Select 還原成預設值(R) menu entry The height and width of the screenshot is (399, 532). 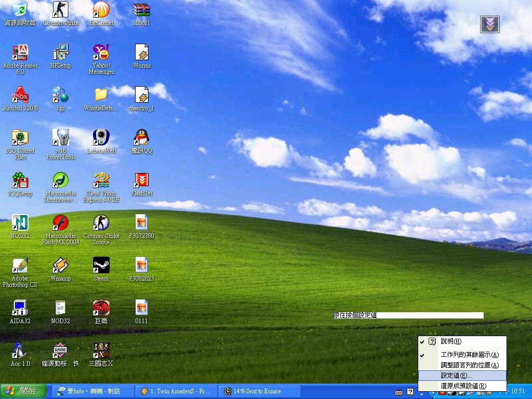pyautogui.click(x=462, y=386)
